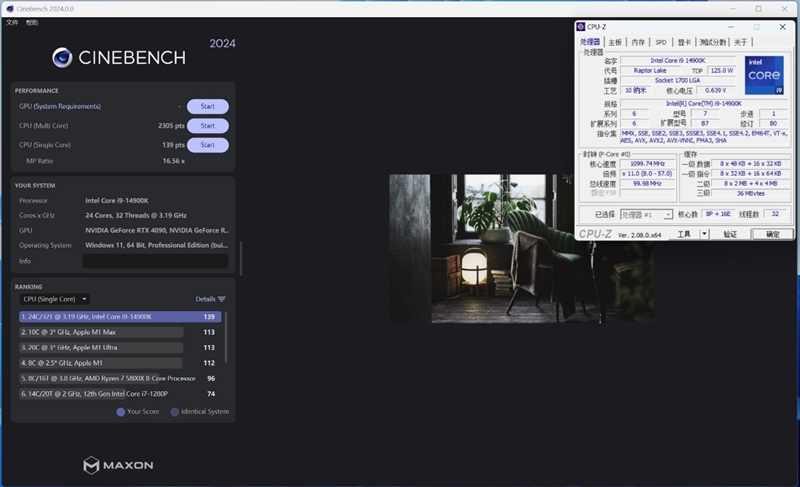Screen dimensions: 800x487
Task: Click the CPU-Z window title icon
Action: tap(581, 27)
